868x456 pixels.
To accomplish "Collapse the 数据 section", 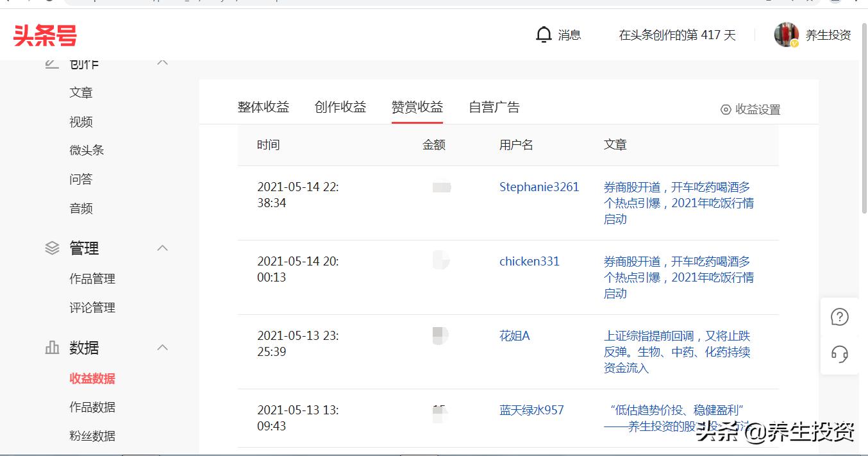I will coord(162,347).
